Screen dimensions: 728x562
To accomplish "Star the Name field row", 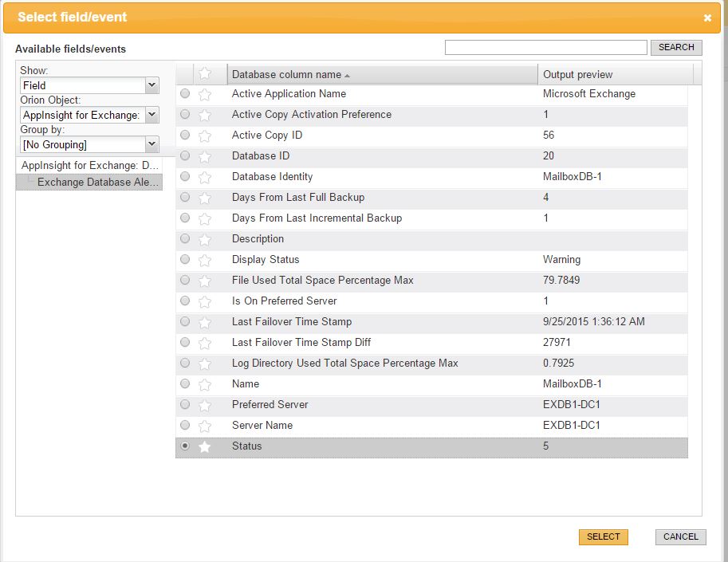I will (x=205, y=384).
